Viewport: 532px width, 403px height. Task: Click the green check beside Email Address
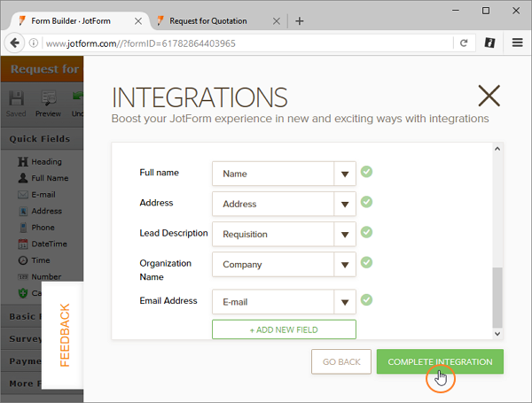[x=366, y=299]
